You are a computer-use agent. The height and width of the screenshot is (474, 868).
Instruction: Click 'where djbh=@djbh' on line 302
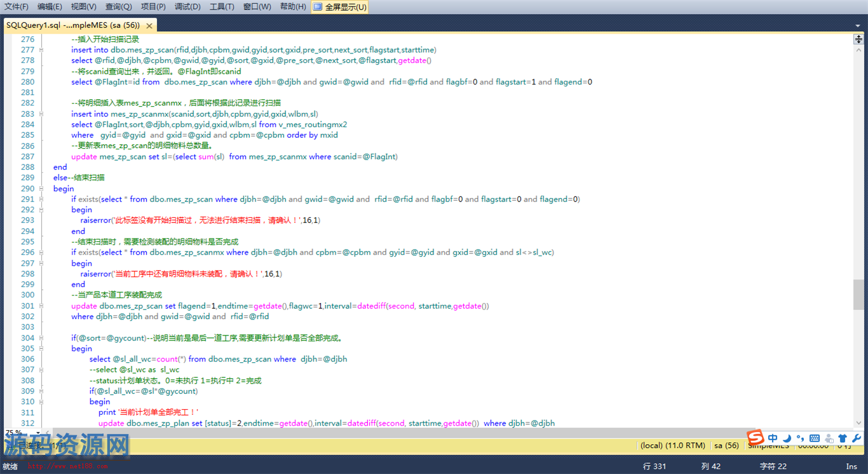(x=107, y=316)
